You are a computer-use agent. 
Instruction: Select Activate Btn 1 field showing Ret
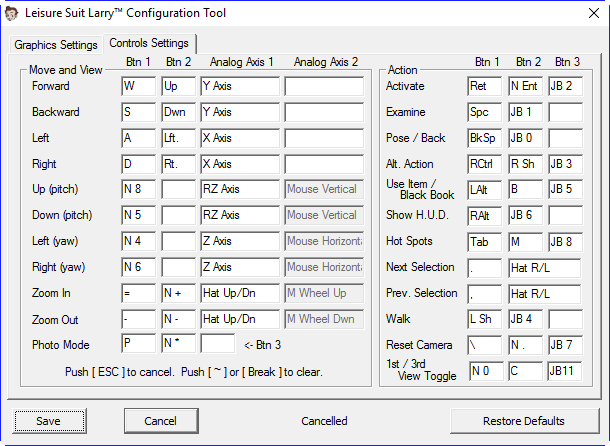pyautogui.click(x=484, y=86)
